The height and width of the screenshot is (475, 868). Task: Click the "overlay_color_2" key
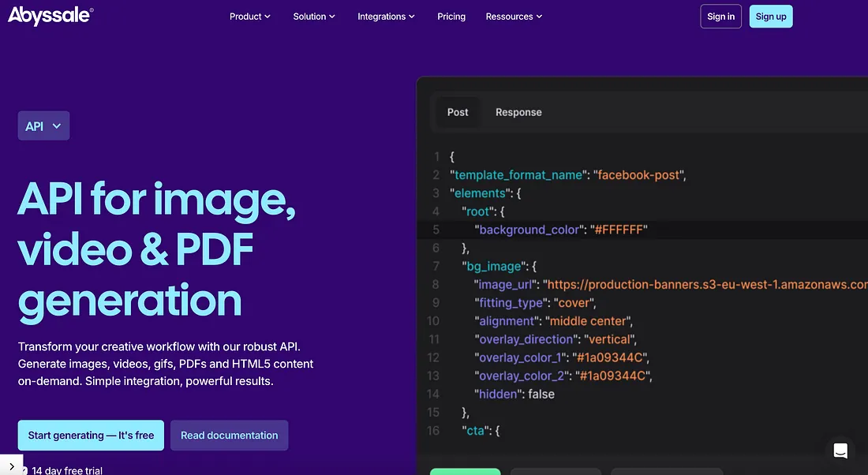click(521, 376)
